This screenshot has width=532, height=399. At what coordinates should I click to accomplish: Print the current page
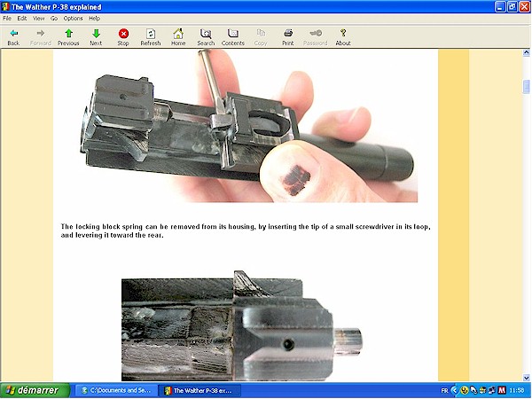click(x=288, y=36)
